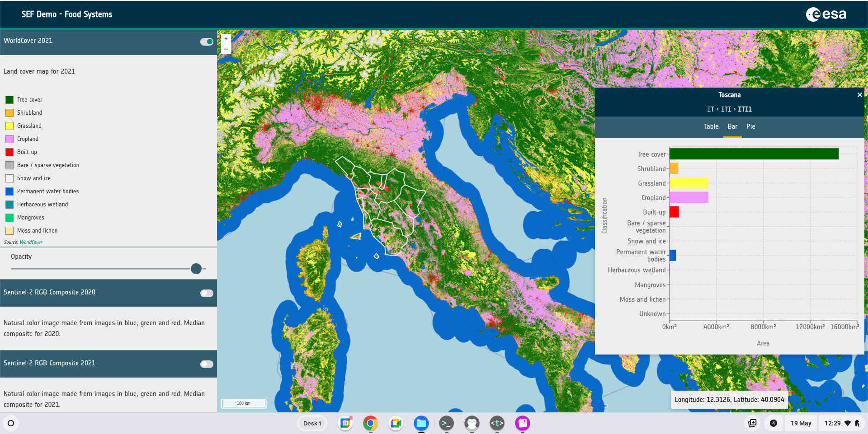
Task: Turn off the WorldCover 2021 layer
Action: point(207,42)
